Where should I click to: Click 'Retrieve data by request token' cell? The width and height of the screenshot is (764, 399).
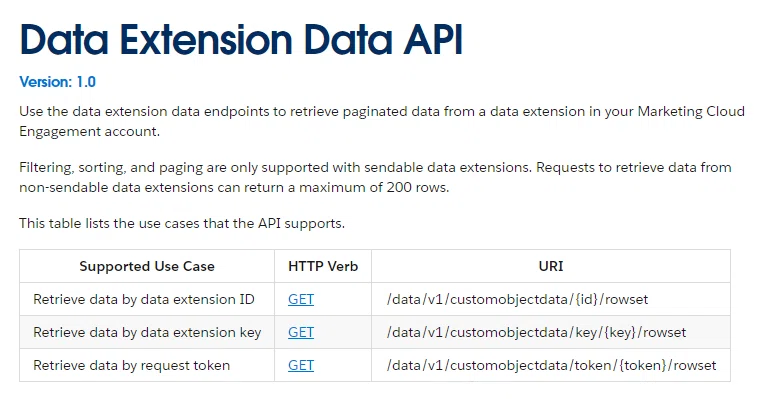tap(147, 365)
